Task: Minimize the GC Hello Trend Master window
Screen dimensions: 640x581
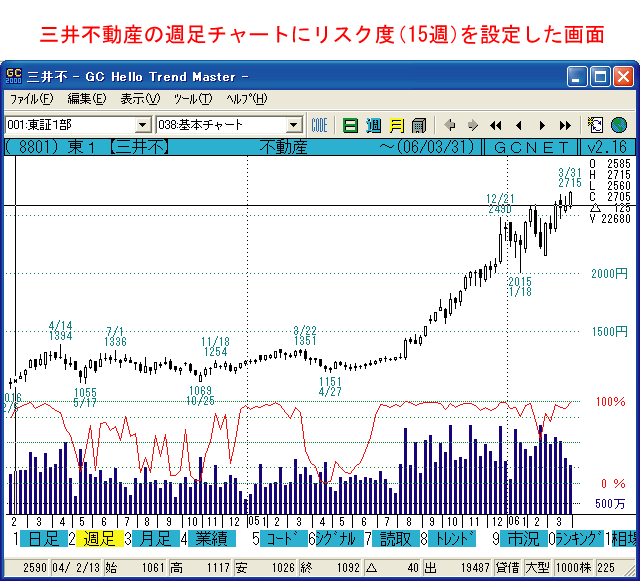Action: [x=577, y=76]
